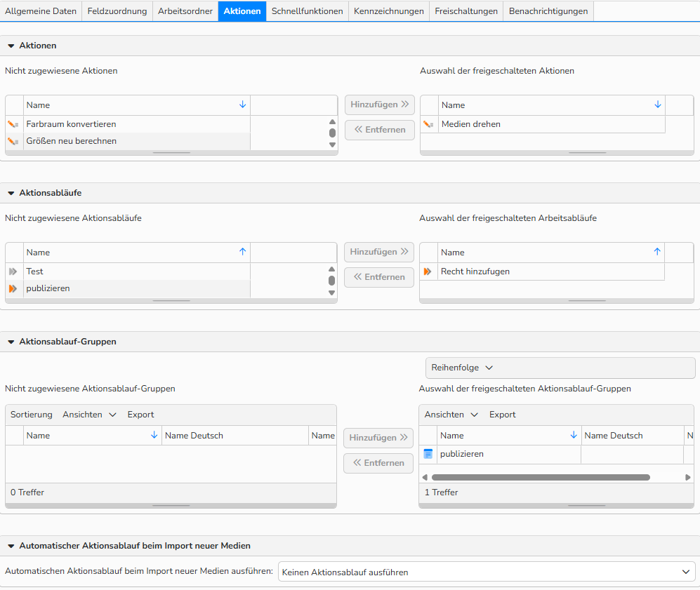Click the orange workflow icon beside publizieren

pyautogui.click(x=13, y=288)
